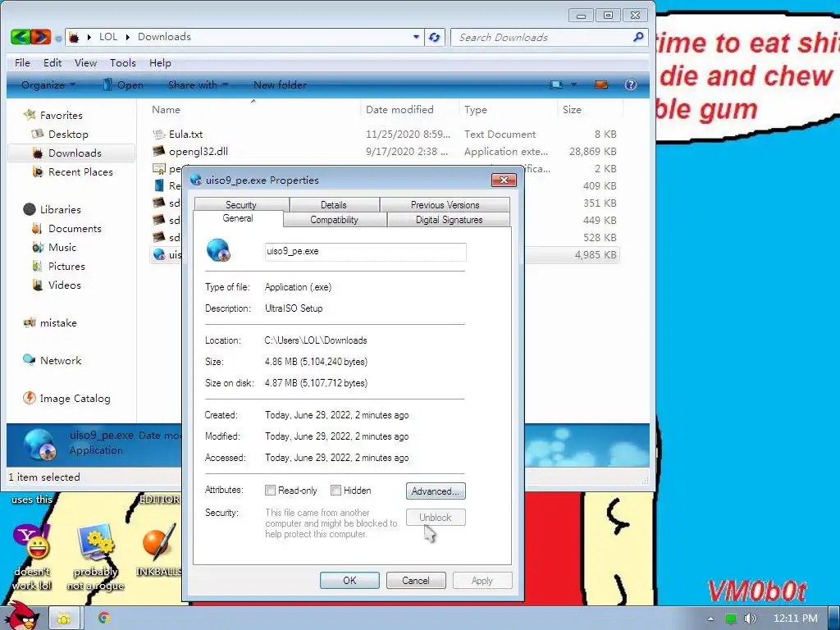Open the Tools menu
Screen dimensions: 840x630
[x=123, y=62]
